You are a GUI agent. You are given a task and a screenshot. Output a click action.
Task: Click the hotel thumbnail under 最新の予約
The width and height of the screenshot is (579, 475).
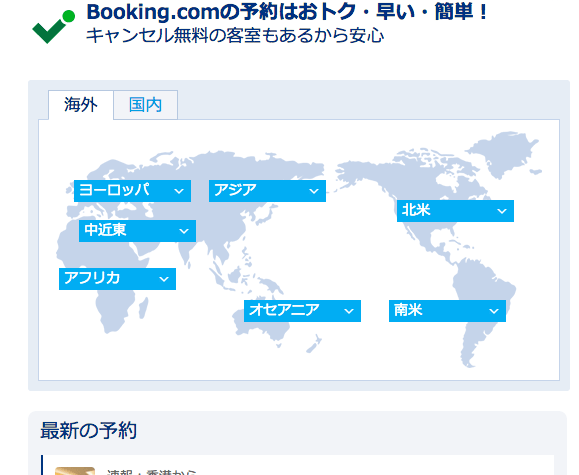pos(75,471)
